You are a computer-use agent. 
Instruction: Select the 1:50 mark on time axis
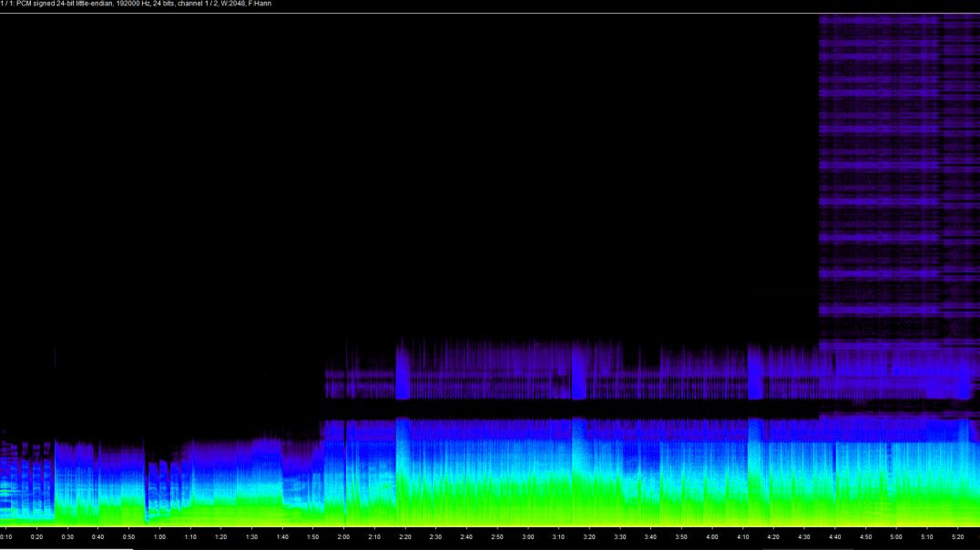coord(312,537)
